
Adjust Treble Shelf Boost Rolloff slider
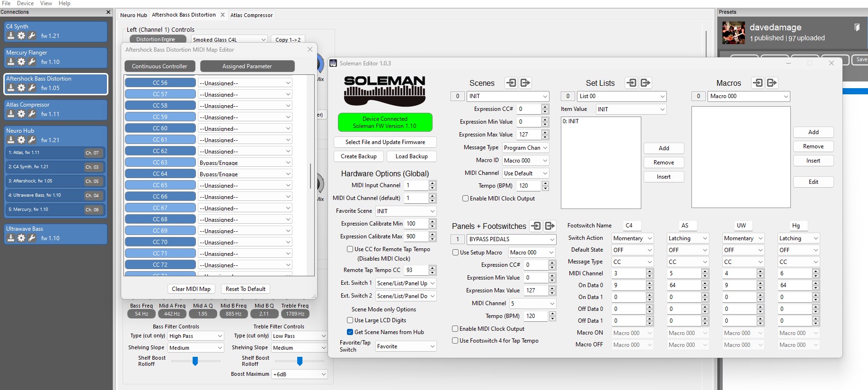[x=300, y=361]
